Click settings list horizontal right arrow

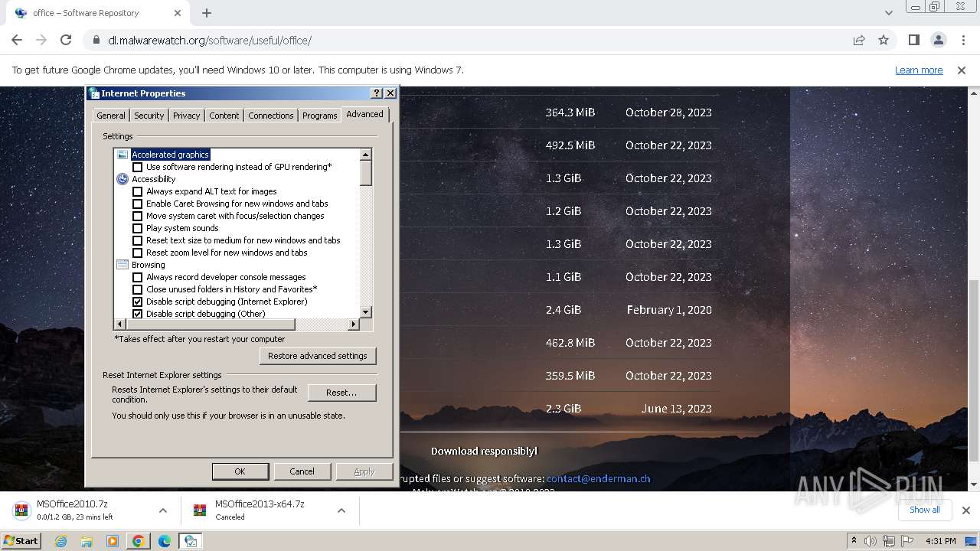coord(353,324)
